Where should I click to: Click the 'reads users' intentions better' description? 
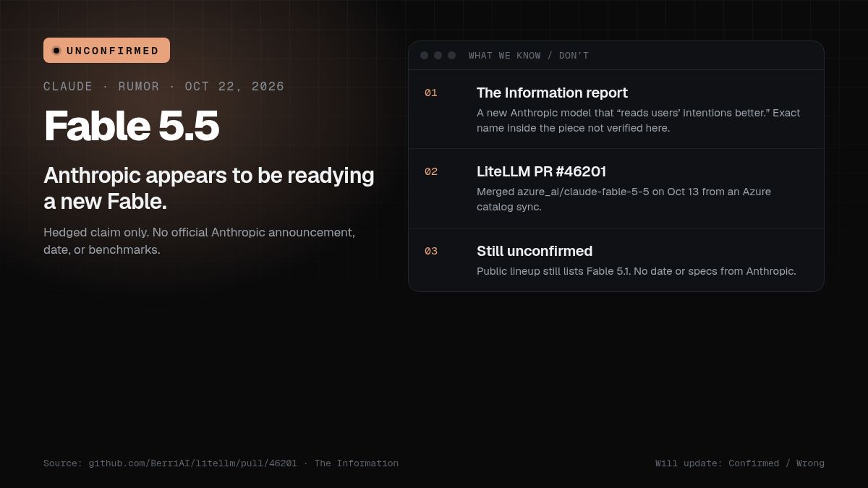[x=639, y=120]
